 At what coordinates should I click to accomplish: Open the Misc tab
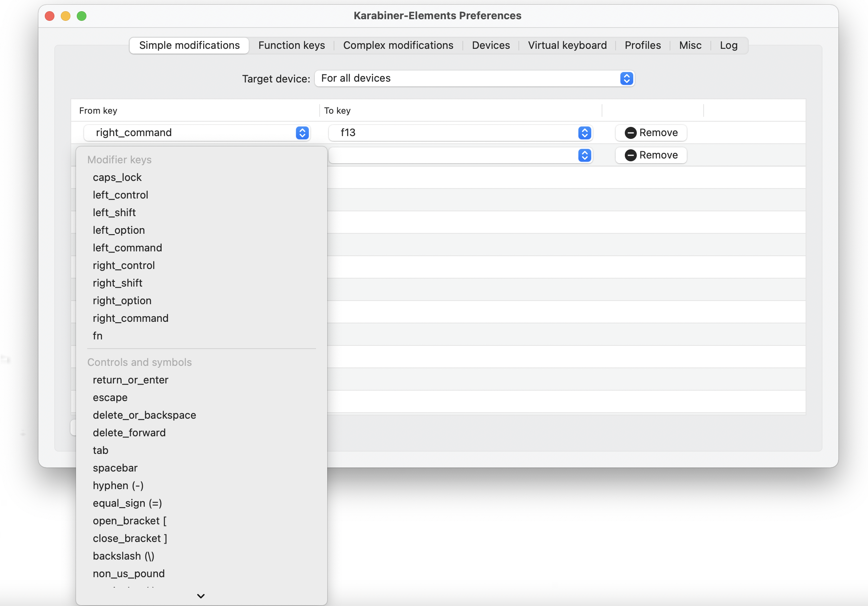coord(690,45)
